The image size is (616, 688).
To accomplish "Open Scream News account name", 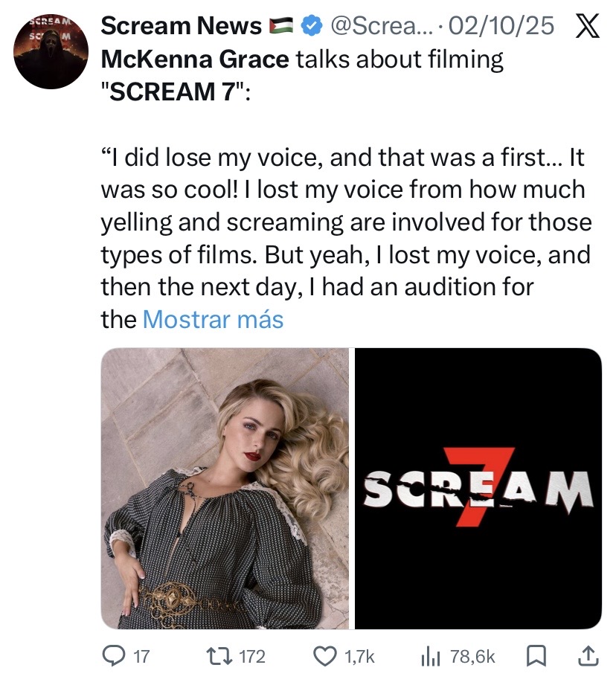I will coord(182,26).
